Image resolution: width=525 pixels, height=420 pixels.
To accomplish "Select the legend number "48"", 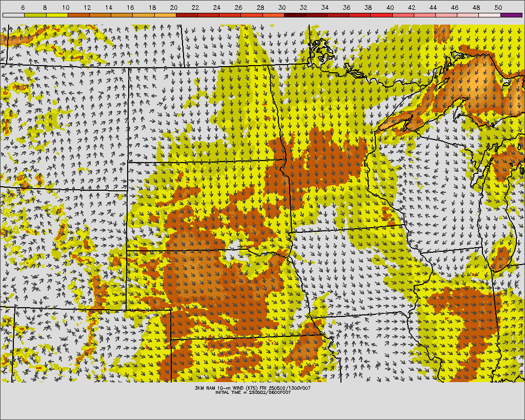I will point(476,7).
